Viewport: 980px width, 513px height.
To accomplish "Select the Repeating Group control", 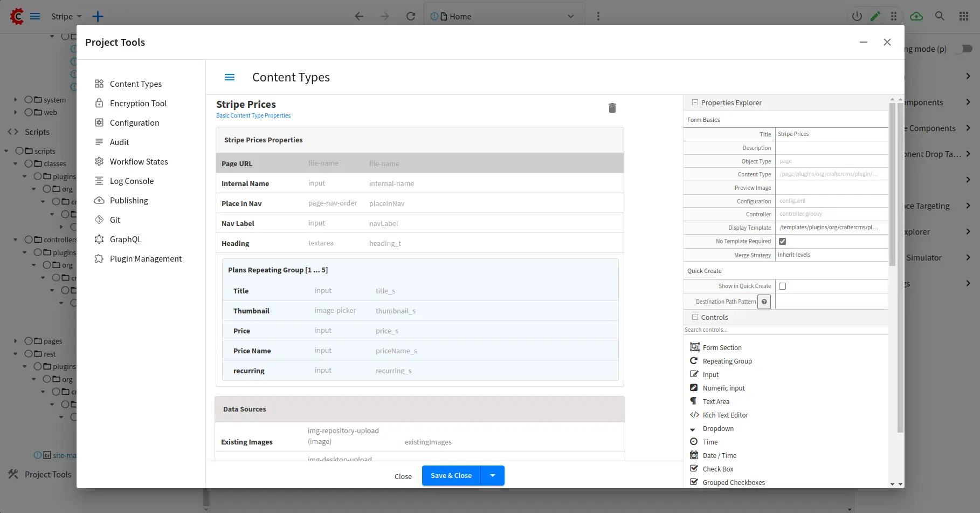I will pos(727,361).
